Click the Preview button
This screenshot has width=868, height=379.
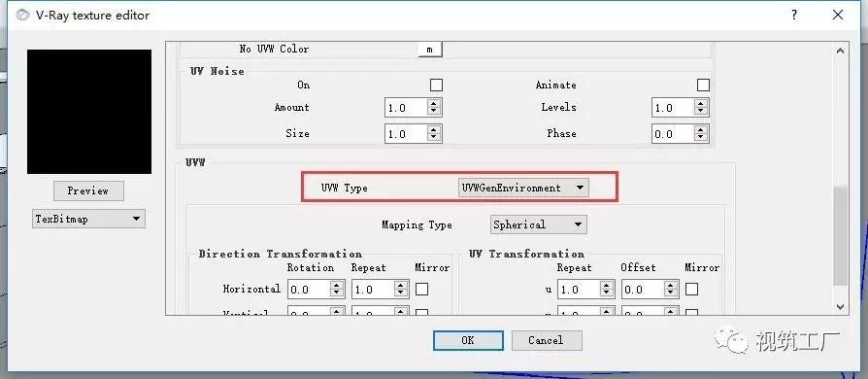[x=88, y=190]
